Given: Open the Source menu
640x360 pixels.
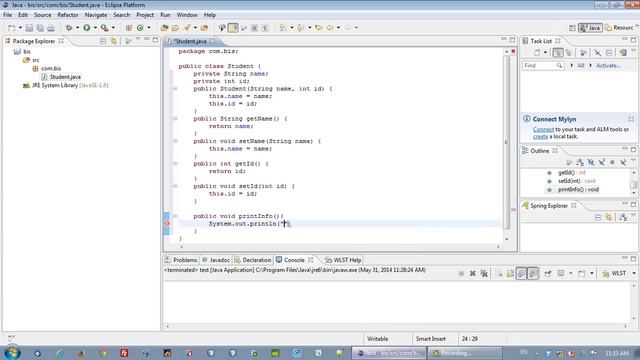Looking at the screenshot, I should click(x=42, y=15).
